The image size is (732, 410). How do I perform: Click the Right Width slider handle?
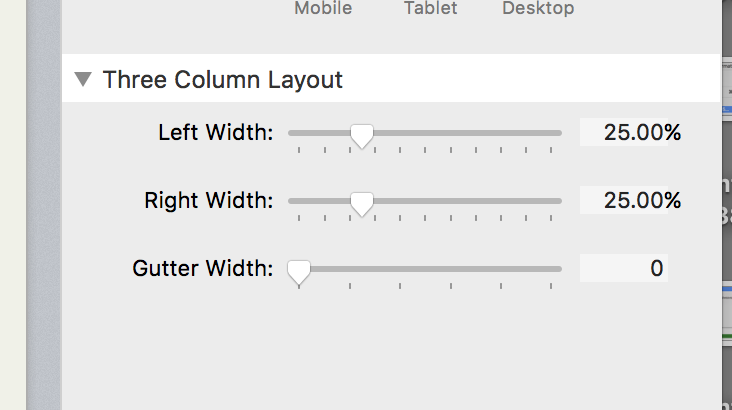(x=362, y=203)
